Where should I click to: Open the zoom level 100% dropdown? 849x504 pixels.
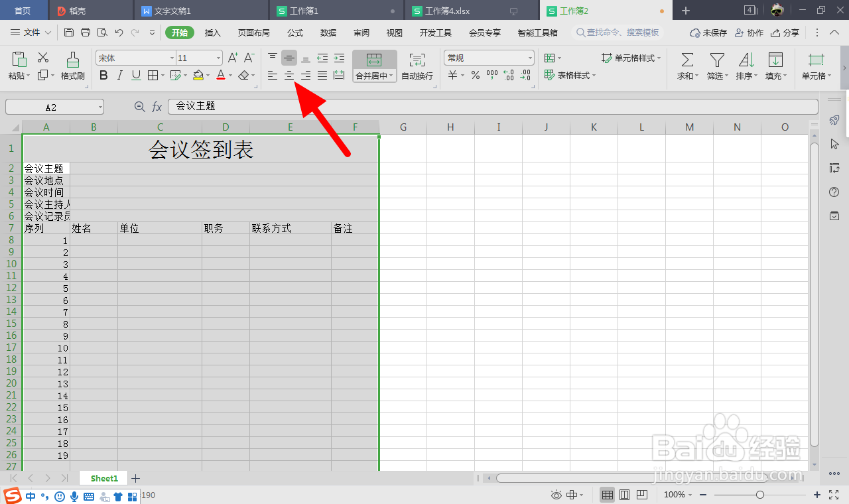691,495
